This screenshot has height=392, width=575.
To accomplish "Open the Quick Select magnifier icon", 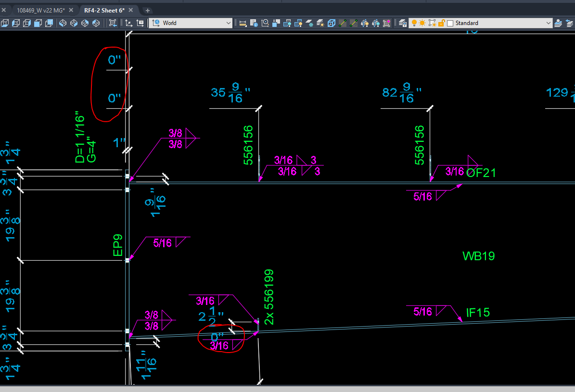I will [x=265, y=23].
